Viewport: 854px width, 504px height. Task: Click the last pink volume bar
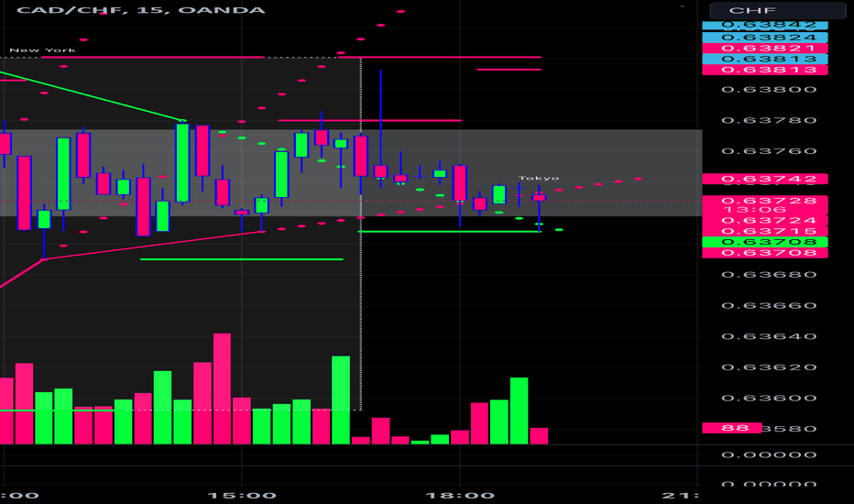point(539,436)
